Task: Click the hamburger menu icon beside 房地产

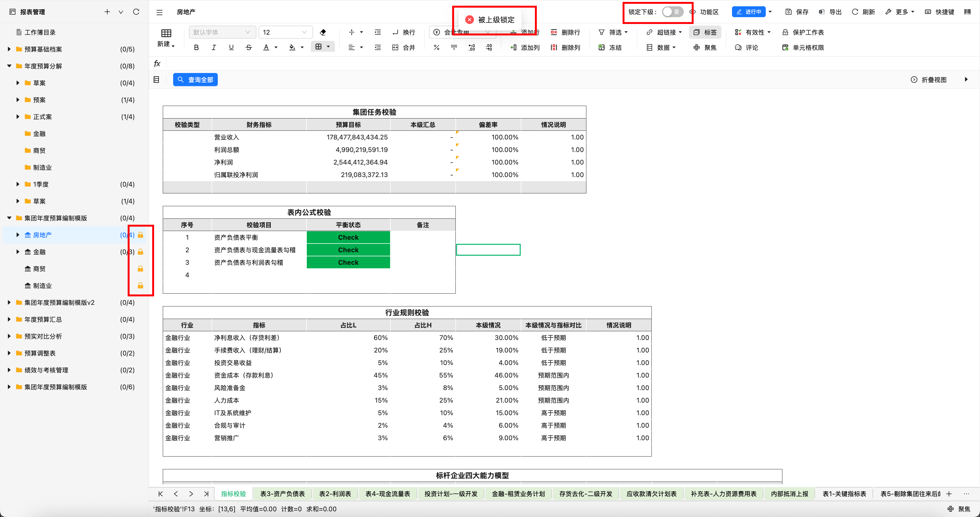Action: coord(160,12)
